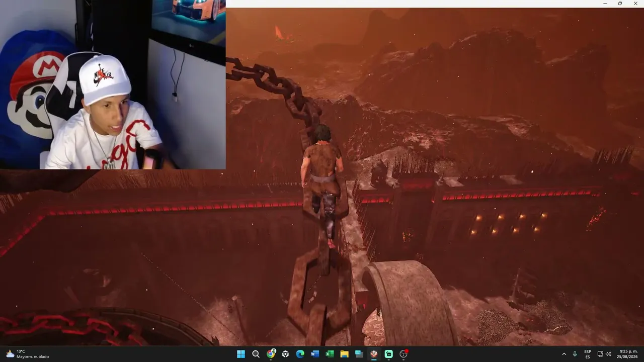Open the green streaming app in taskbar
Image resolution: width=644 pixels, height=362 pixels.
(x=388, y=354)
